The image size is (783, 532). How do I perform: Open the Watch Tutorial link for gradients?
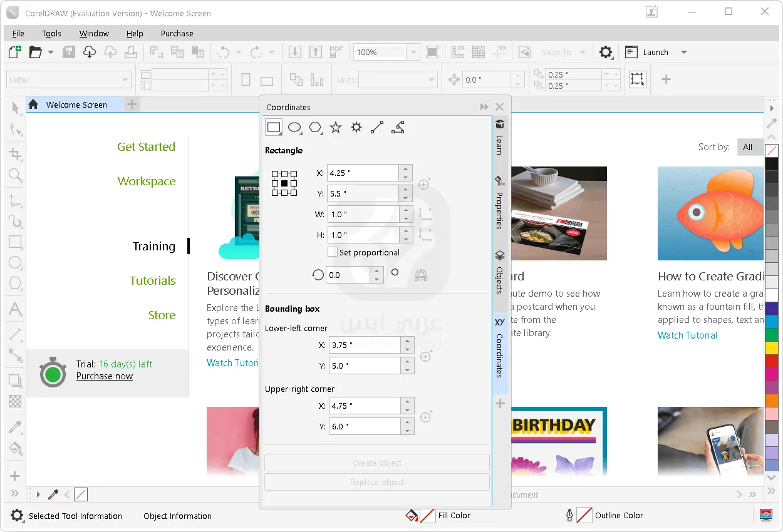(x=687, y=335)
